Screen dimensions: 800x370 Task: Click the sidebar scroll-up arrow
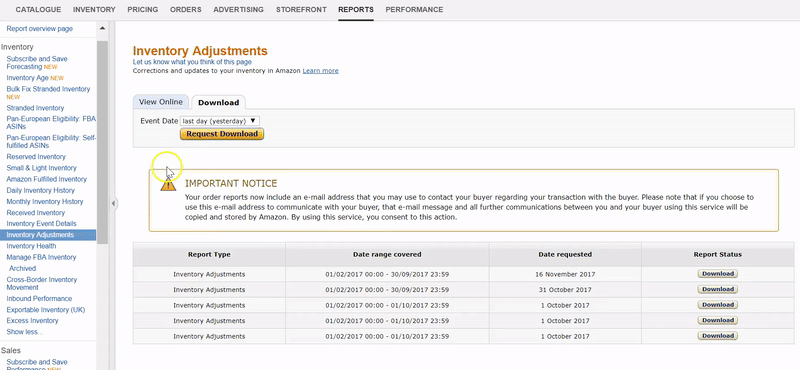[103, 29]
